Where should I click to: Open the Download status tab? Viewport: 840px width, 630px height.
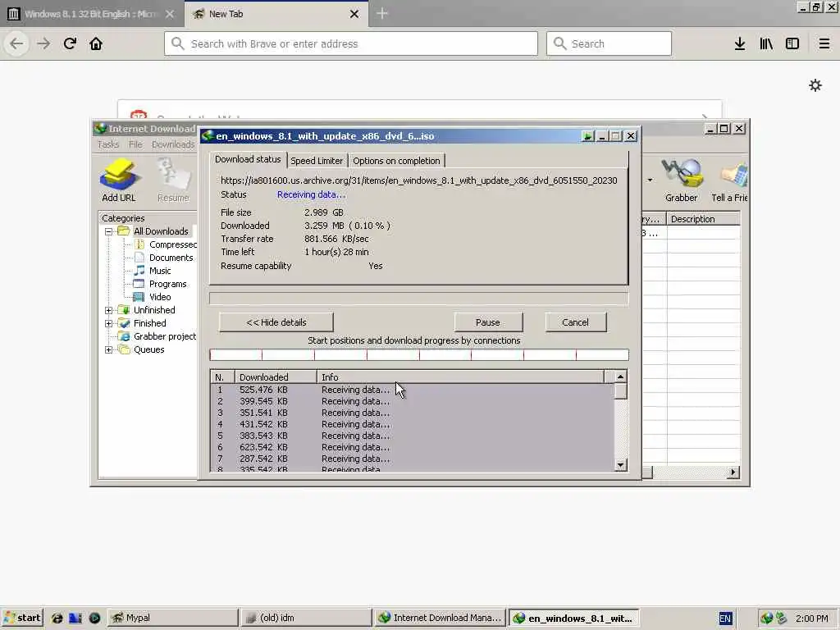248,160
